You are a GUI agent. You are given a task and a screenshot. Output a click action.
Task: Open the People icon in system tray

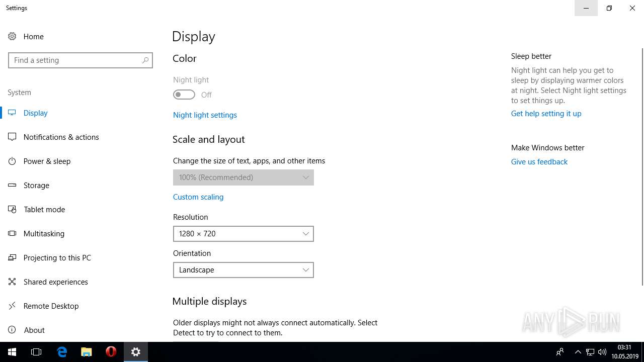(x=559, y=352)
